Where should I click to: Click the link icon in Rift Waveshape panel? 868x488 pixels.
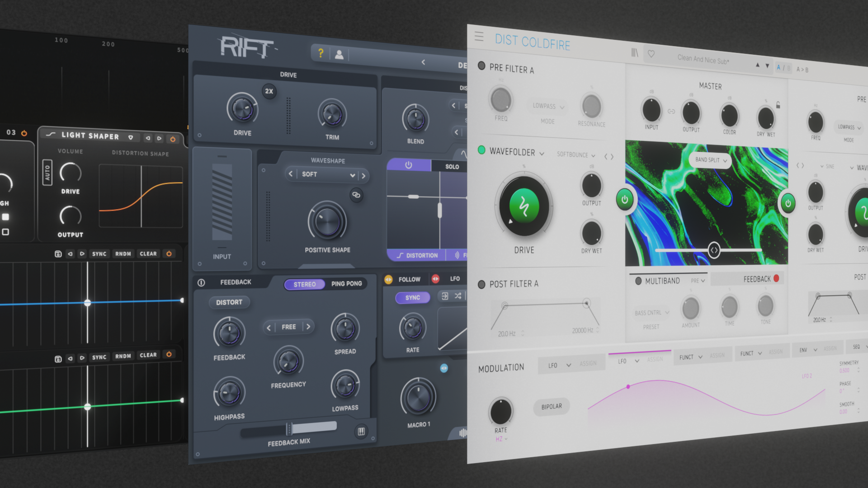click(356, 195)
